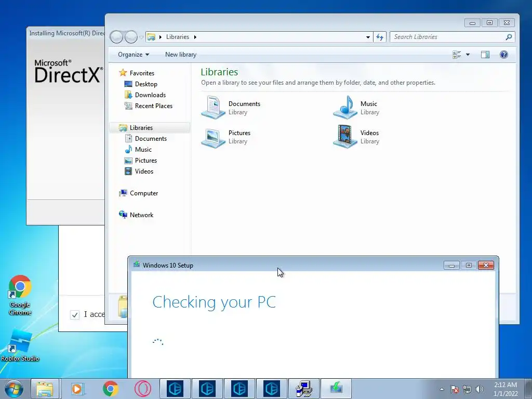The height and width of the screenshot is (399, 532).
Task: Open the view options dropdown arrow
Action: (x=468, y=55)
